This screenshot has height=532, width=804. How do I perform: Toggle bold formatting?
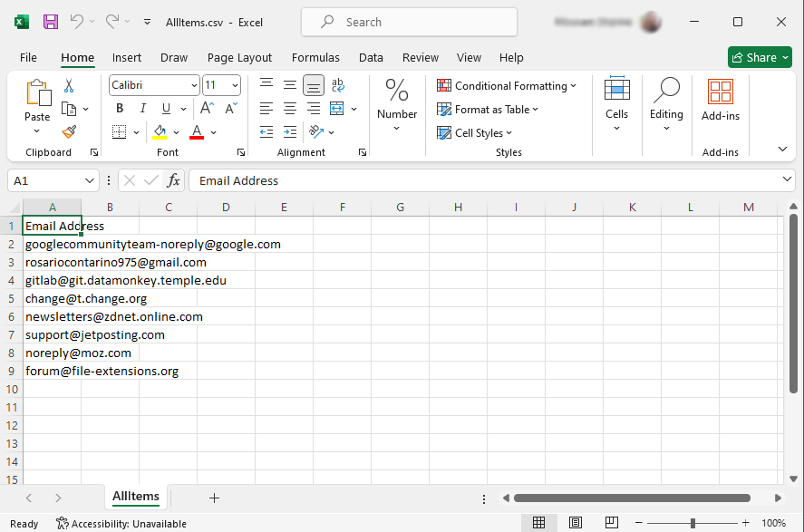(120, 108)
